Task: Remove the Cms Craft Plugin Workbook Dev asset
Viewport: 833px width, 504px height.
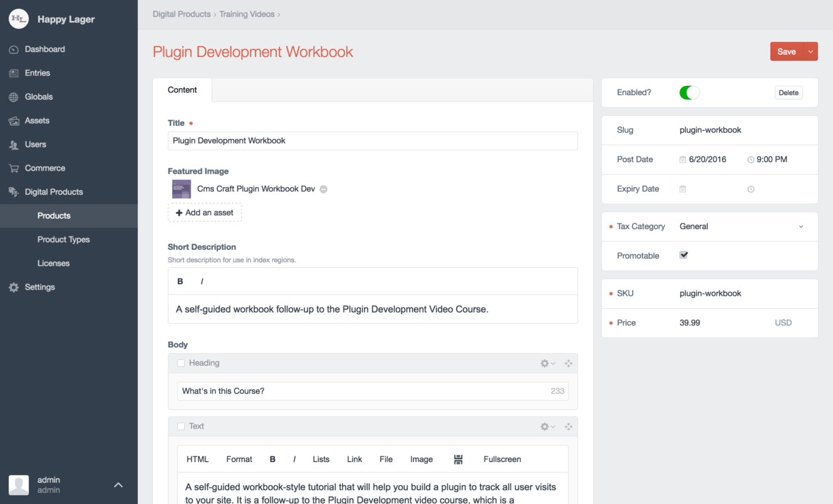Action: point(324,189)
